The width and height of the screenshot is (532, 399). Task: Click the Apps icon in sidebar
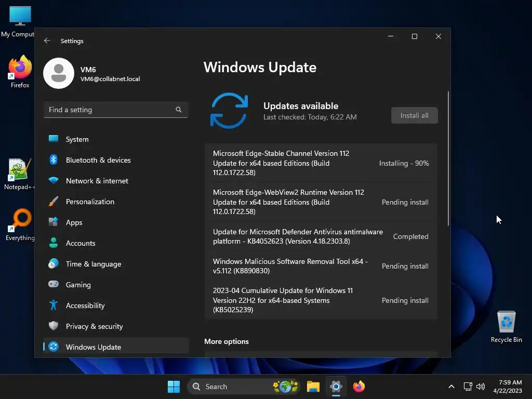tap(54, 222)
